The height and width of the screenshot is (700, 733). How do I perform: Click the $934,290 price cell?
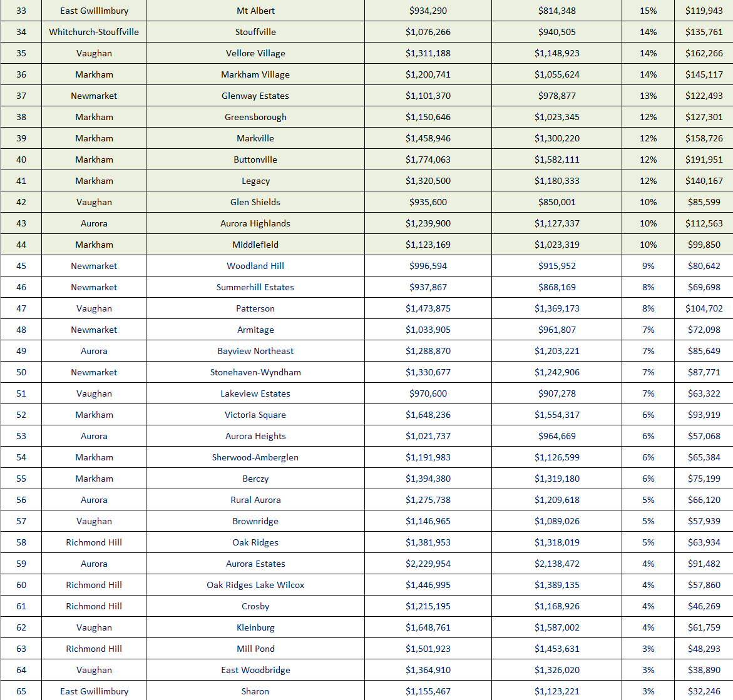(428, 11)
